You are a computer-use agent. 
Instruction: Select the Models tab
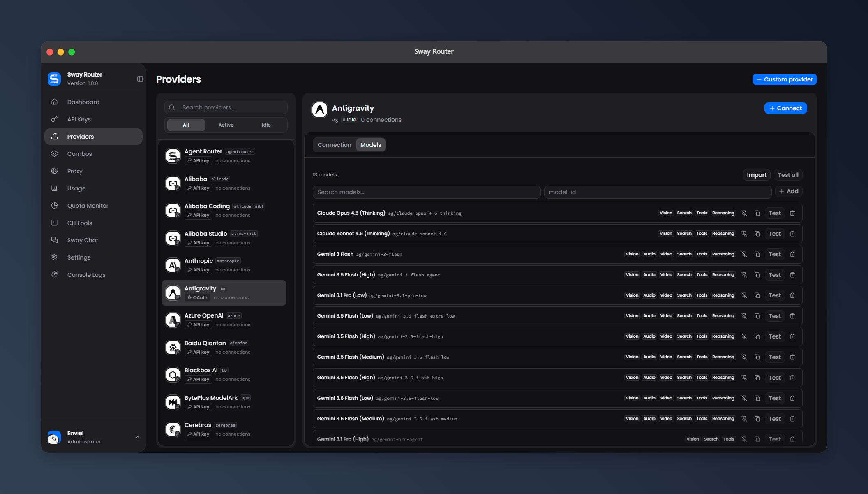tap(371, 145)
